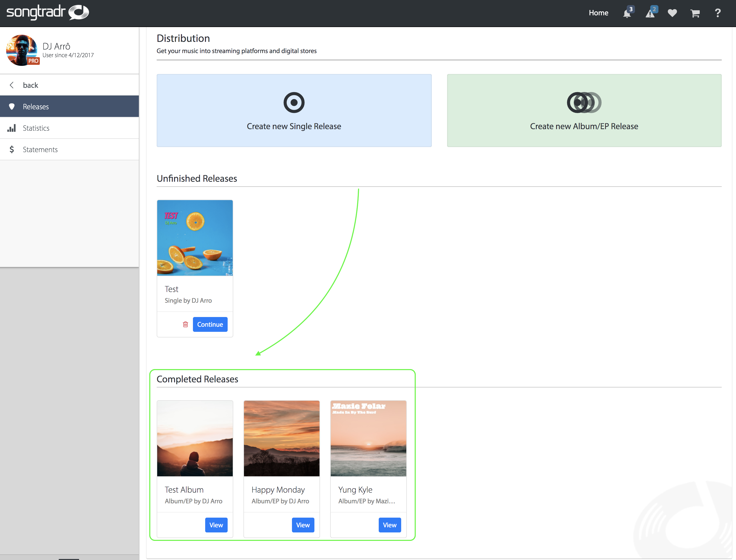Viewport: 736px width, 560px height.
Task: Click the 'Yung Kyle' title text
Action: (x=355, y=490)
